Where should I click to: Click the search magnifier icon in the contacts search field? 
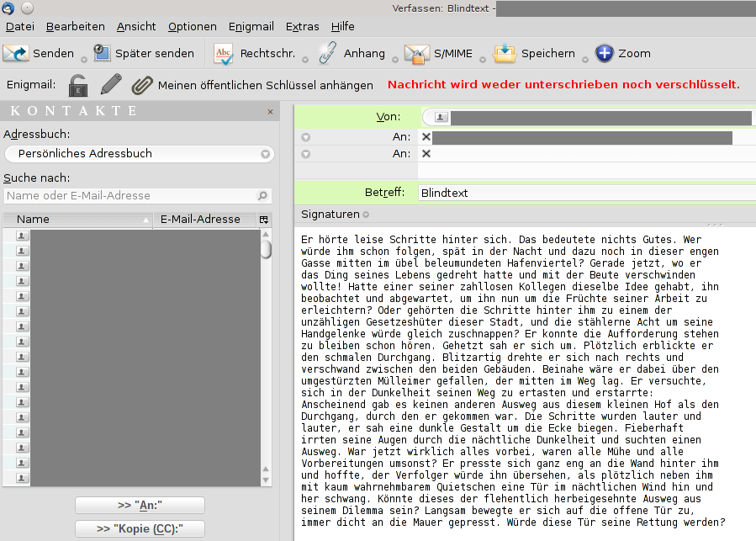(x=262, y=195)
